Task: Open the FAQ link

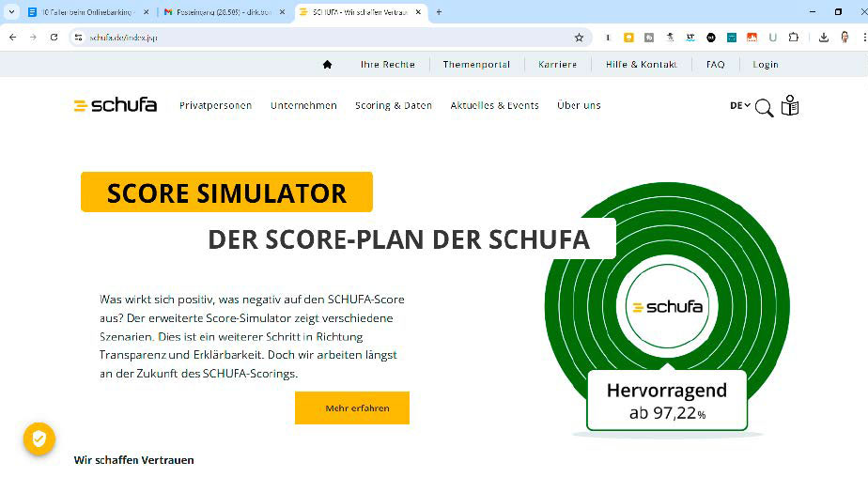Action: [x=715, y=64]
